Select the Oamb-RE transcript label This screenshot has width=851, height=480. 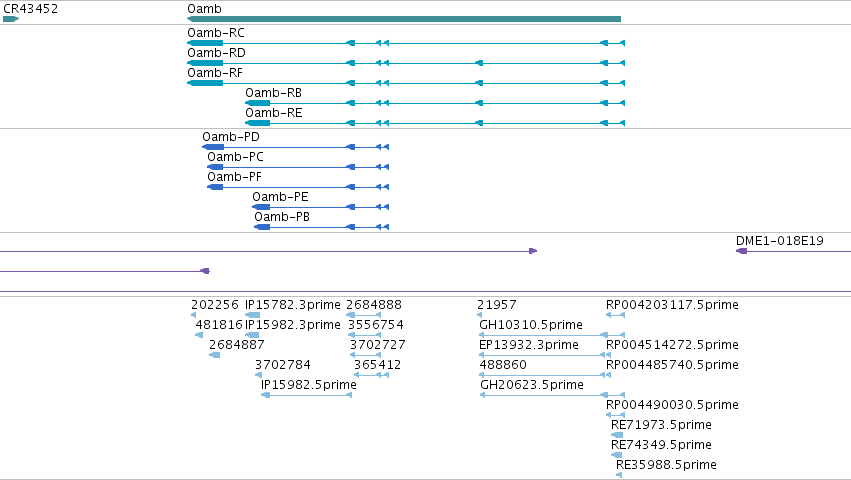(x=274, y=113)
